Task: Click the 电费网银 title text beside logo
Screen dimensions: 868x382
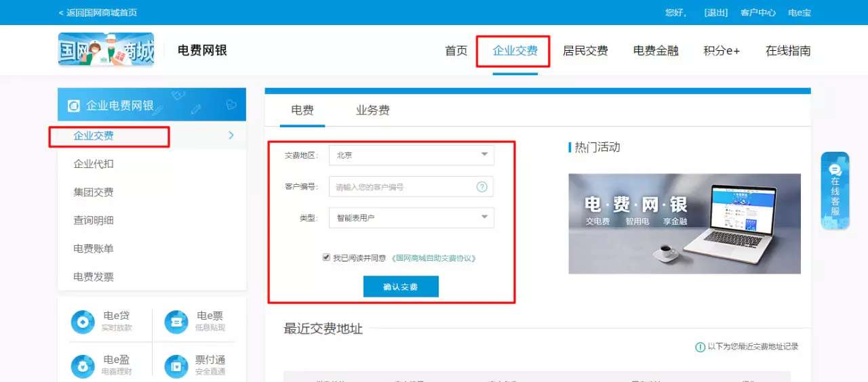Action: click(202, 50)
